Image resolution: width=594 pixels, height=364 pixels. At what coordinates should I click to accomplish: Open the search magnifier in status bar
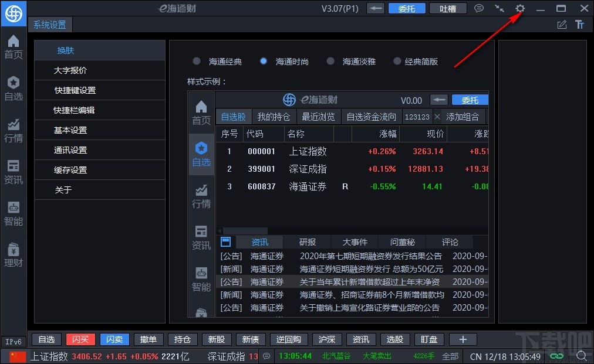click(582, 356)
